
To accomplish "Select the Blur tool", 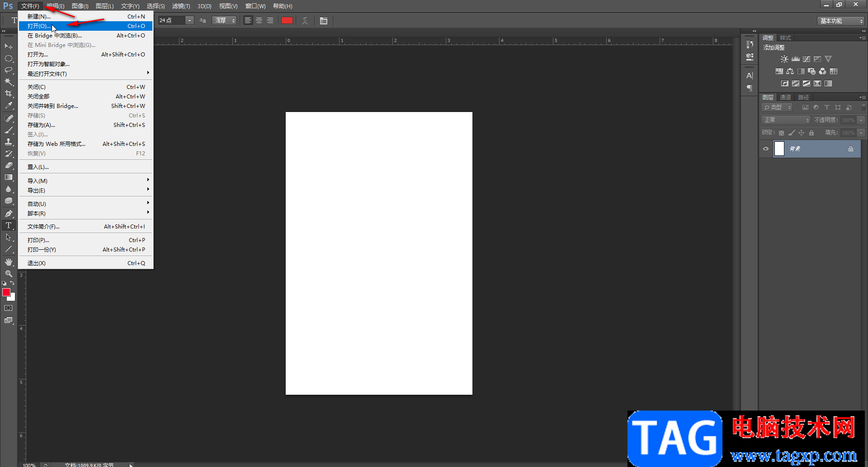I will tap(9, 189).
